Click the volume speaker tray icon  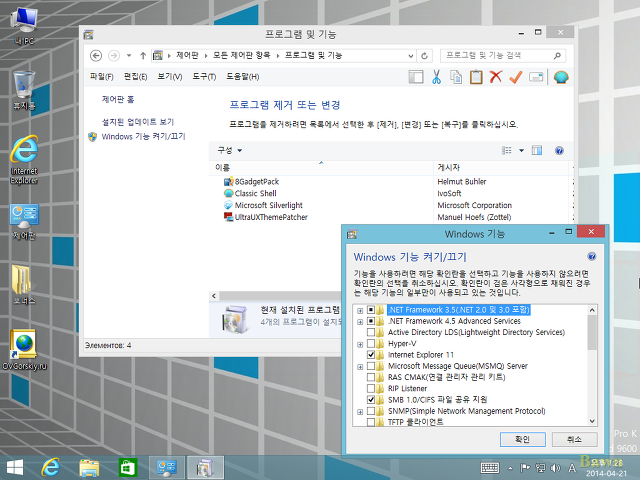coord(555,468)
